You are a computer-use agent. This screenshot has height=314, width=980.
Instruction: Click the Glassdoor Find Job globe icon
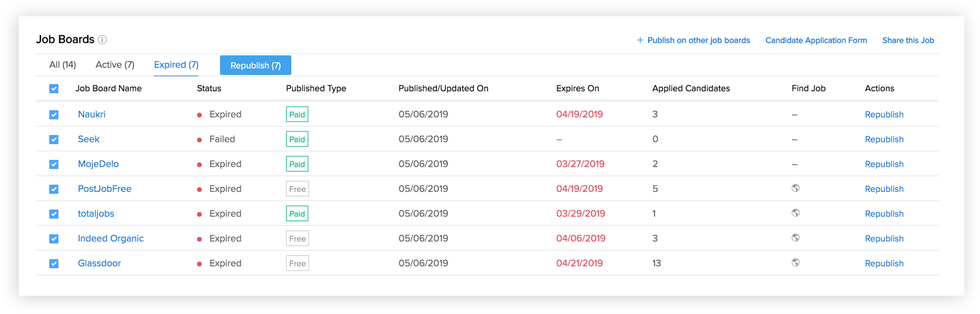pyautogui.click(x=796, y=263)
